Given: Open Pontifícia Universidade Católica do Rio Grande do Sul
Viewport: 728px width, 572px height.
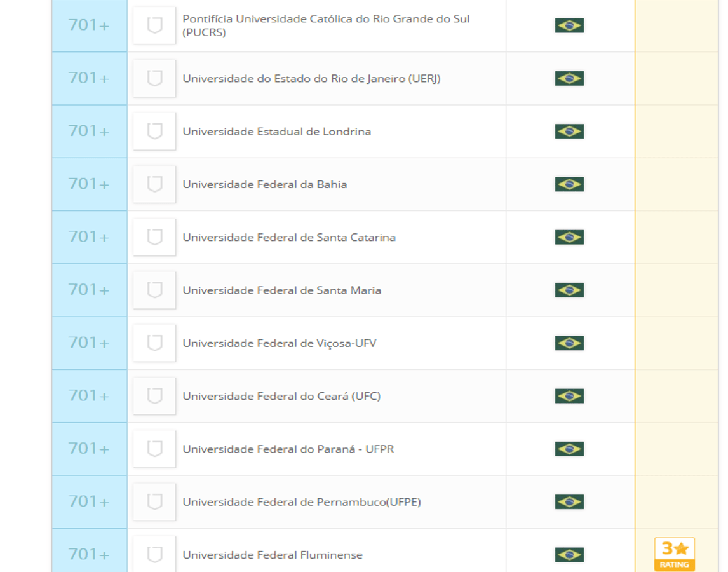Looking at the screenshot, I should [326, 25].
